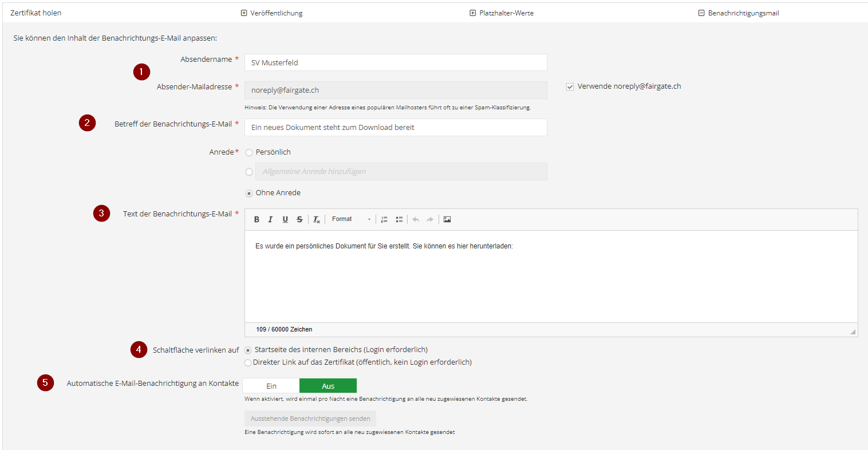Insert a numbered list in the editor
The image size is (868, 450).
(384, 219)
